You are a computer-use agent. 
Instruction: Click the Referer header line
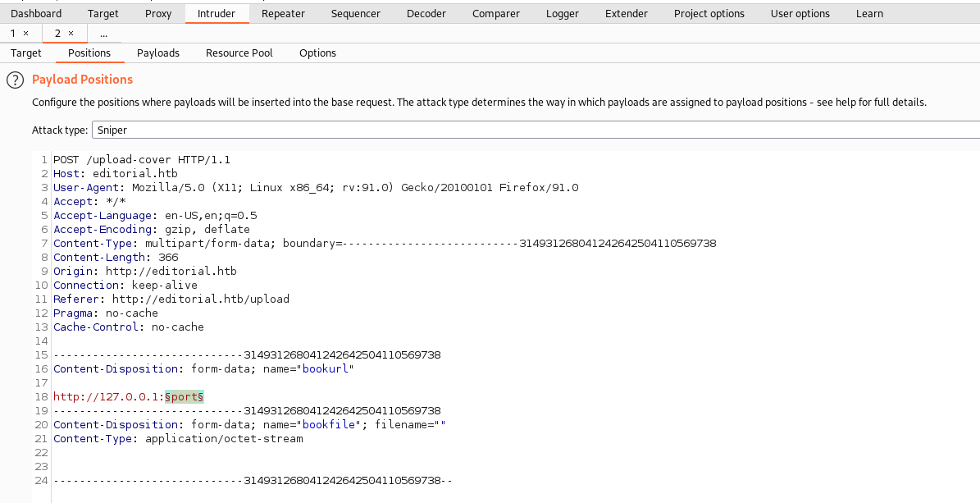point(171,299)
